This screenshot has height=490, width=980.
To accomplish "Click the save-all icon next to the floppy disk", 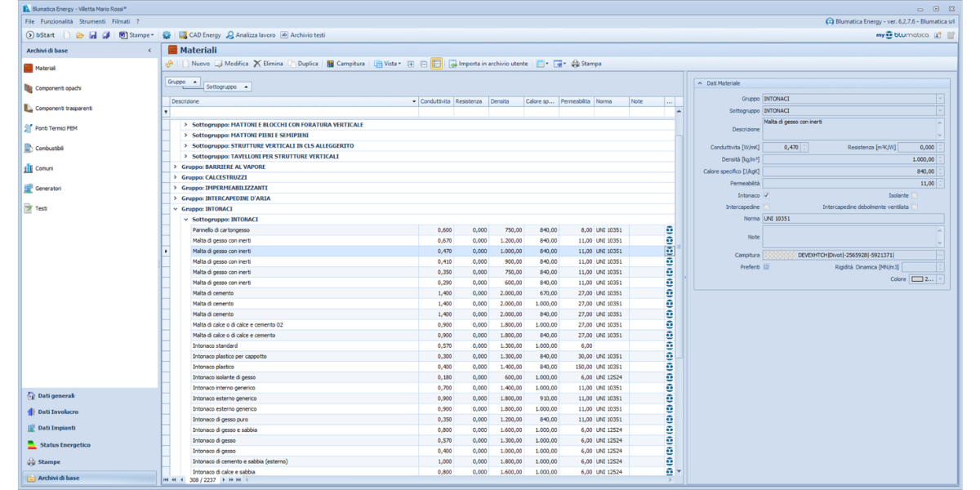I will point(106,35).
